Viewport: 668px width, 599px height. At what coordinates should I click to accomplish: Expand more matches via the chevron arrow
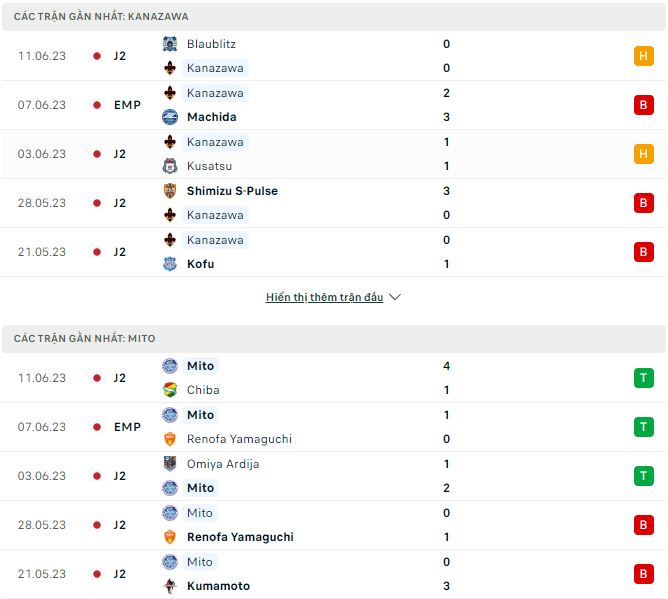[x=394, y=297]
